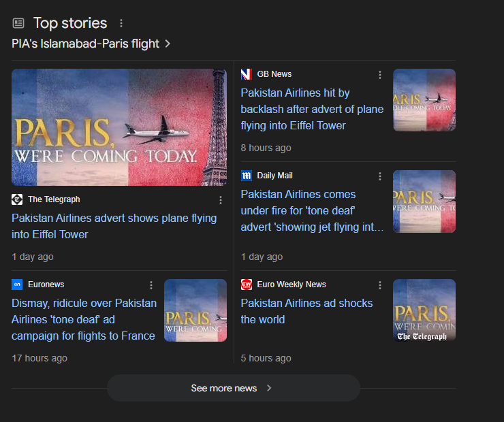Open three-dot menu for Daily Mail story
The width and height of the screenshot is (504, 422).
tap(380, 176)
